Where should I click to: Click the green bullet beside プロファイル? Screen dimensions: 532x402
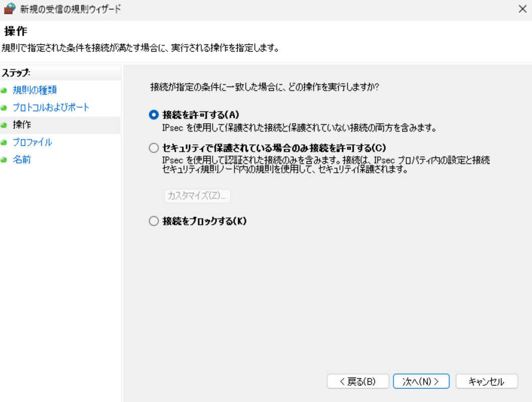[4, 143]
